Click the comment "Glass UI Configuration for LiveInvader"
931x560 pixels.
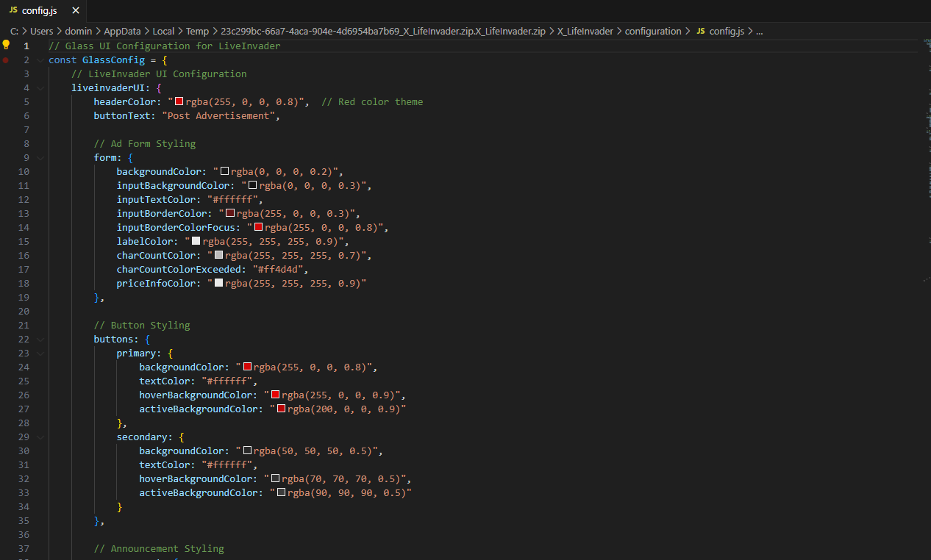pos(165,46)
